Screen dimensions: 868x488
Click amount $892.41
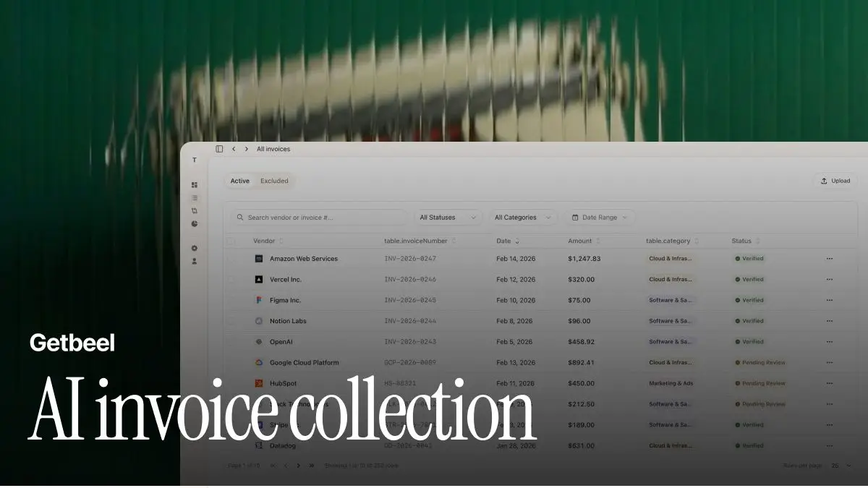[x=581, y=363]
